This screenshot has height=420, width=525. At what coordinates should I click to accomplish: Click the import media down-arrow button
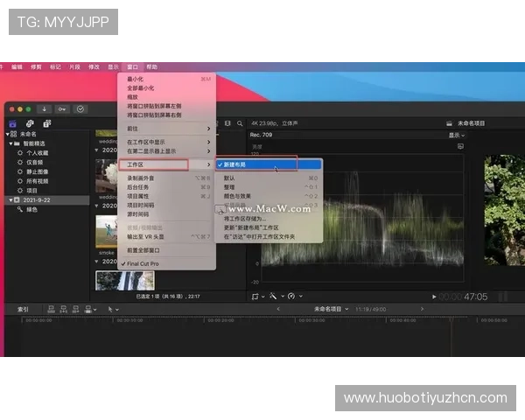pyautogui.click(x=45, y=109)
